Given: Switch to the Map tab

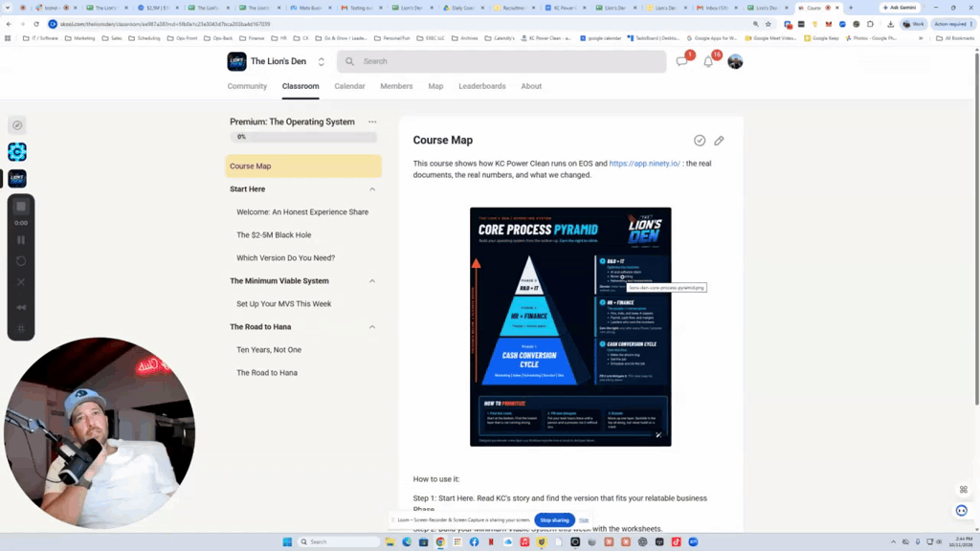Looking at the screenshot, I should point(435,86).
